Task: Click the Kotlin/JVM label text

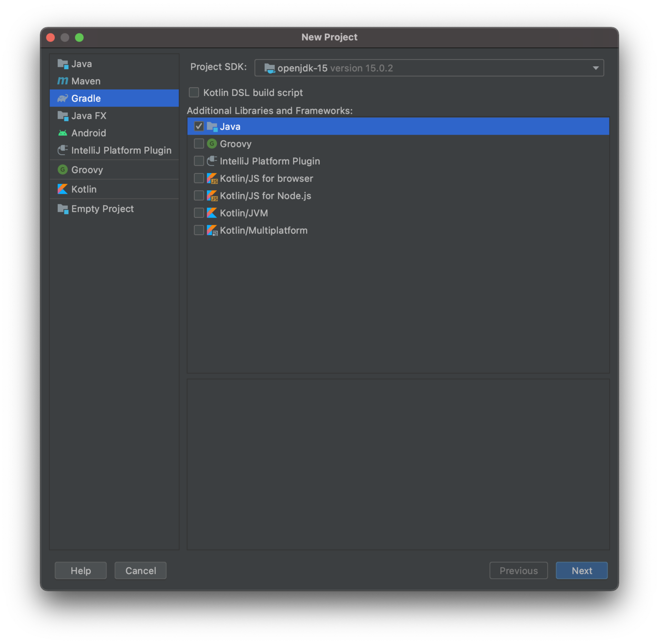Action: (x=244, y=213)
